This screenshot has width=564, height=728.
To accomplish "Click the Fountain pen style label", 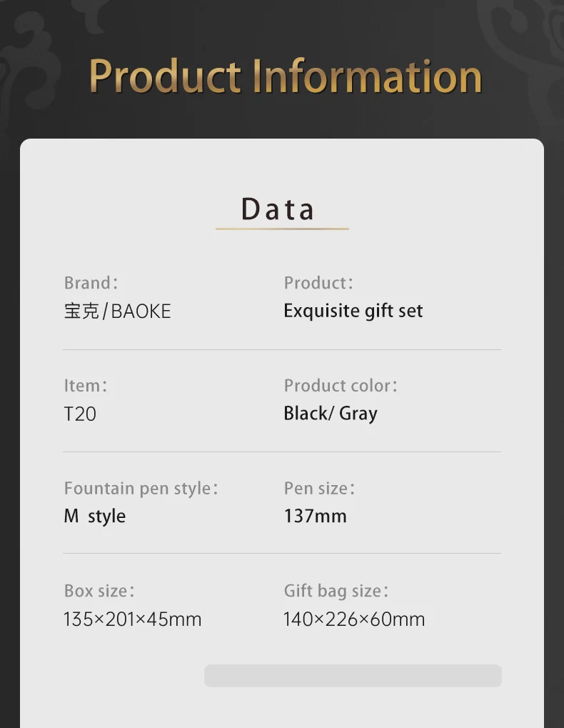I will click(141, 489).
